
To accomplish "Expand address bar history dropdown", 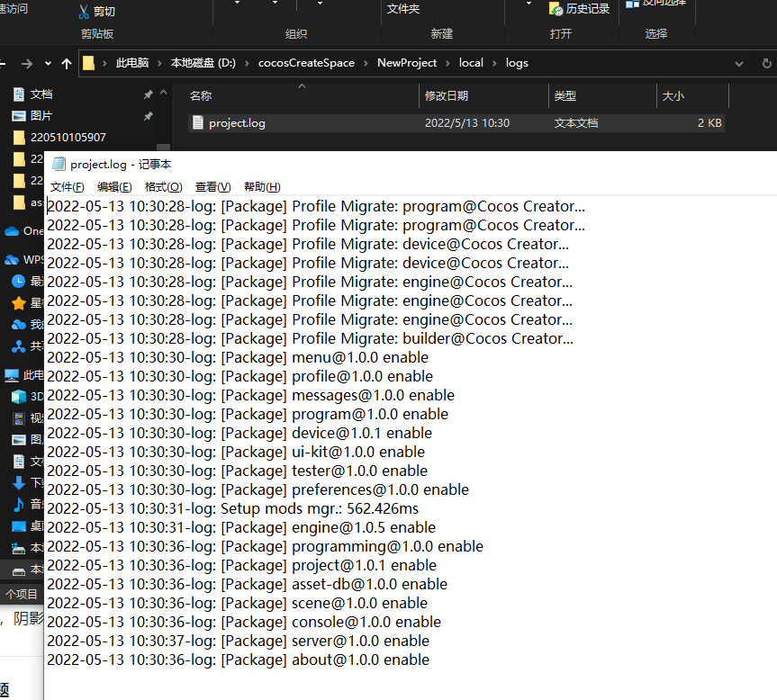I will (739, 64).
